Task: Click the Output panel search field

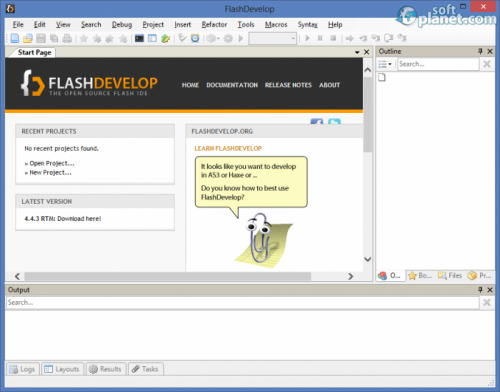Action: pos(243,303)
